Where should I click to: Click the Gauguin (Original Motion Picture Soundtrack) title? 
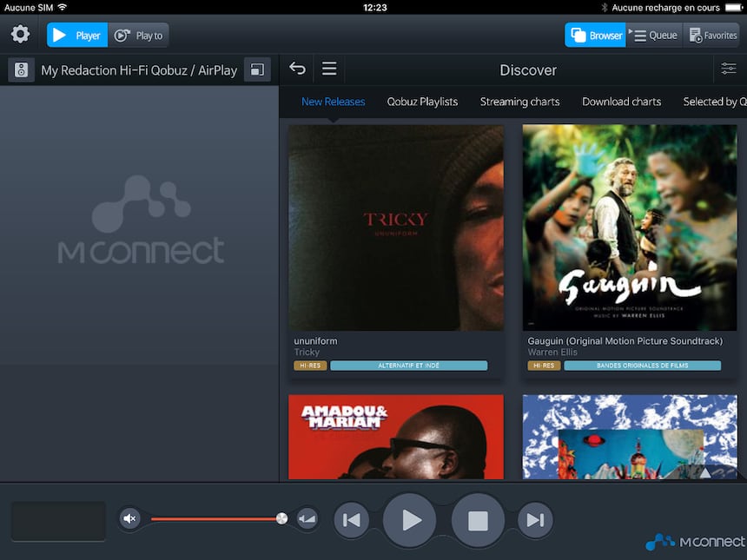pyautogui.click(x=625, y=341)
